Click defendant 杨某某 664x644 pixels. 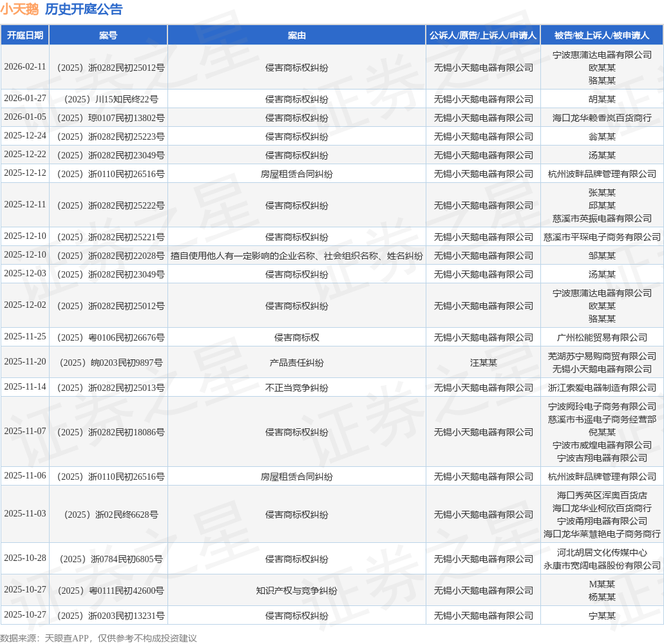602,596
